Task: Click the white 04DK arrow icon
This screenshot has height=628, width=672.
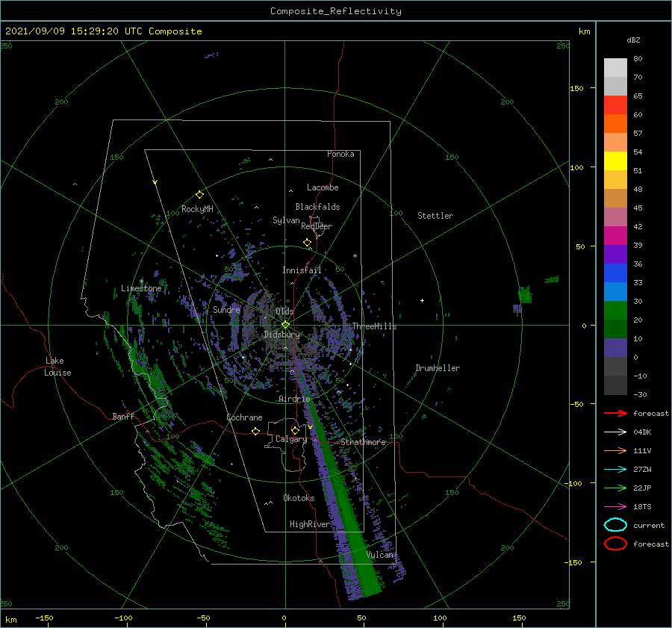Action: click(615, 432)
